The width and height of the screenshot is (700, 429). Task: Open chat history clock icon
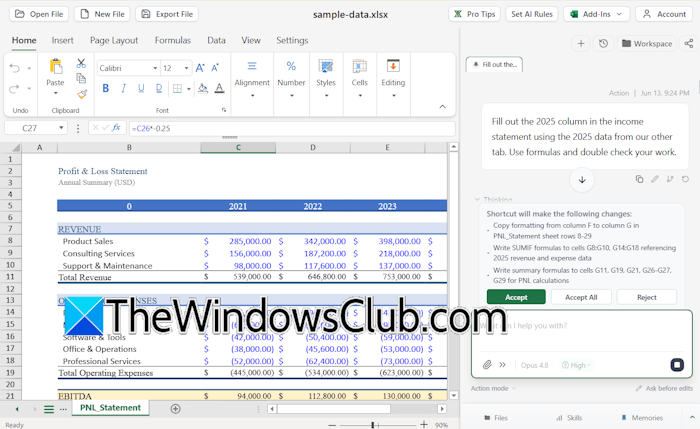coord(603,43)
